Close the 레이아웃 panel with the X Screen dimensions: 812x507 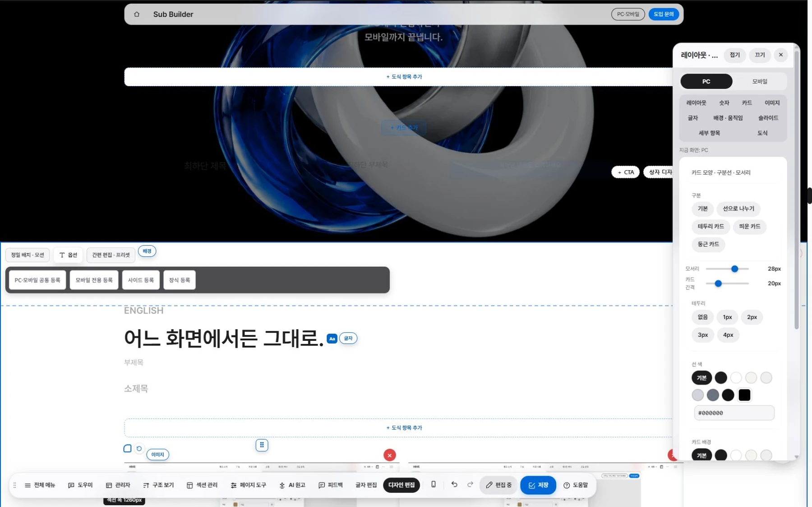pos(781,55)
